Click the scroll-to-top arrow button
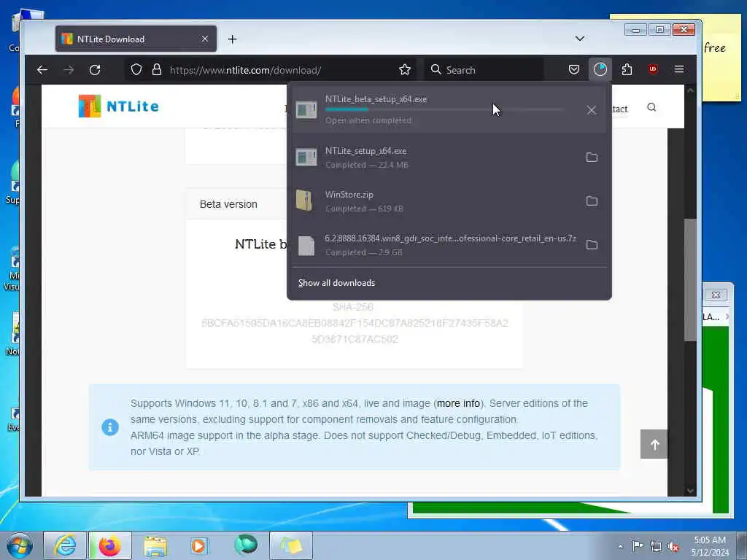This screenshot has height=560, width=747. (654, 444)
